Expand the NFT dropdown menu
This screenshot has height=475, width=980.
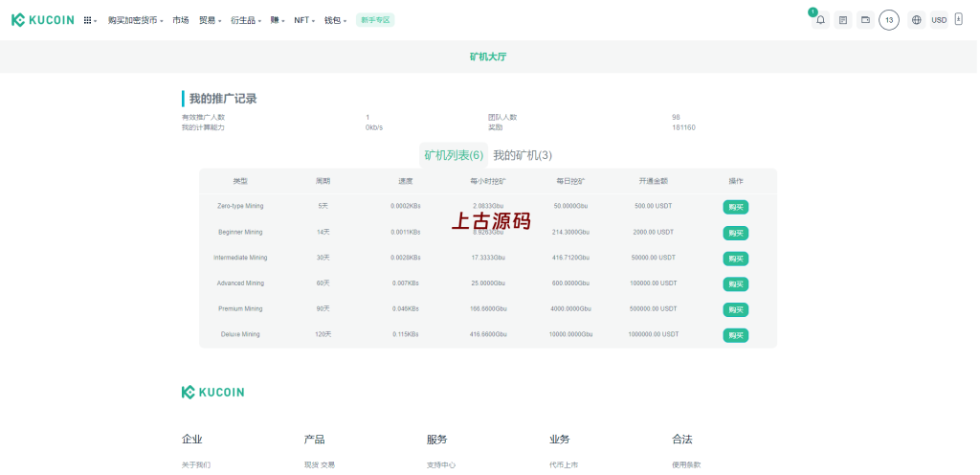point(304,20)
